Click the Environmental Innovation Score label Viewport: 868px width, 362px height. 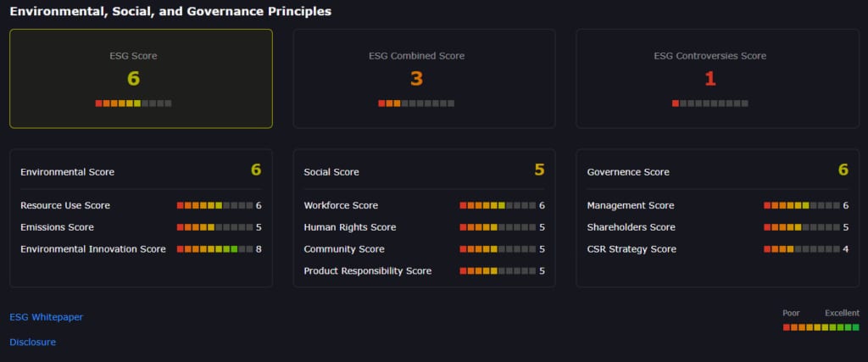[93, 249]
